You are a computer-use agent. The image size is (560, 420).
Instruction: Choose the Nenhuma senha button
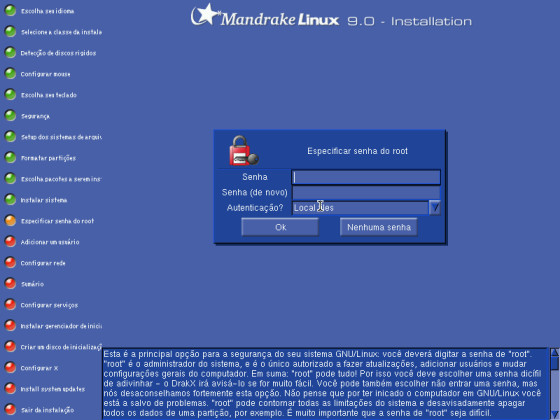tap(379, 227)
